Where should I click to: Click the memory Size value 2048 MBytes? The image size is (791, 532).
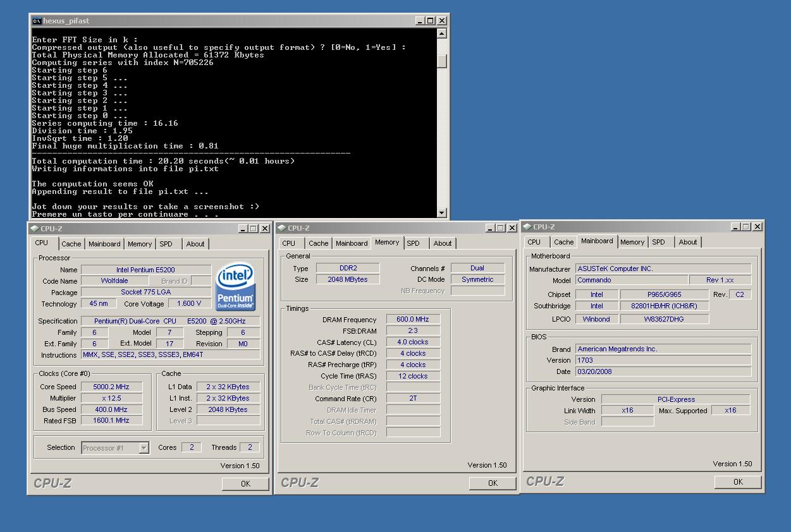tap(348, 279)
